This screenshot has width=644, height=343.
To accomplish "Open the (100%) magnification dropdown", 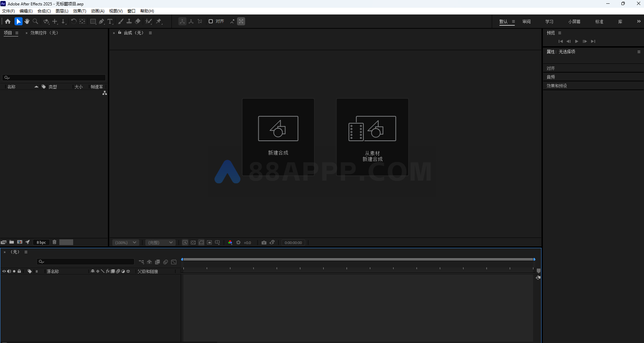I will pyautogui.click(x=126, y=242).
